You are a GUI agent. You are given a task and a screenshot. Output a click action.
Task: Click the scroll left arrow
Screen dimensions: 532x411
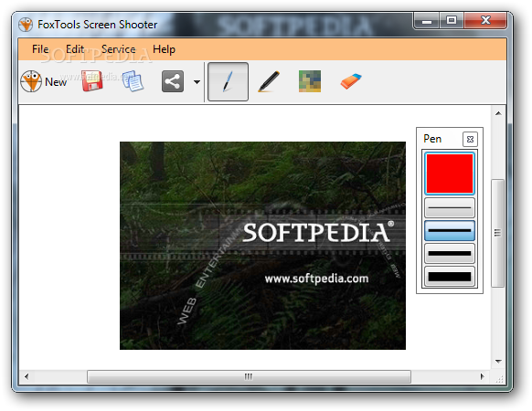[27, 376]
